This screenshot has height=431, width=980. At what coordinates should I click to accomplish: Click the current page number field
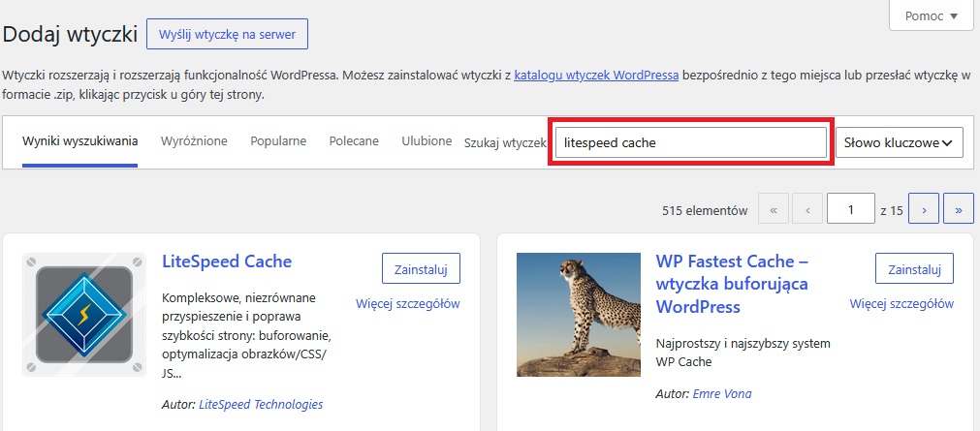pyautogui.click(x=851, y=208)
